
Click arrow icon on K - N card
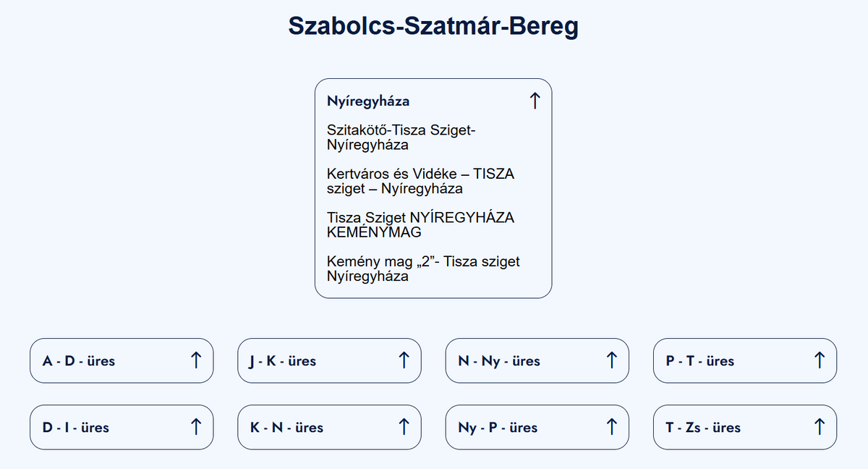pos(404,426)
